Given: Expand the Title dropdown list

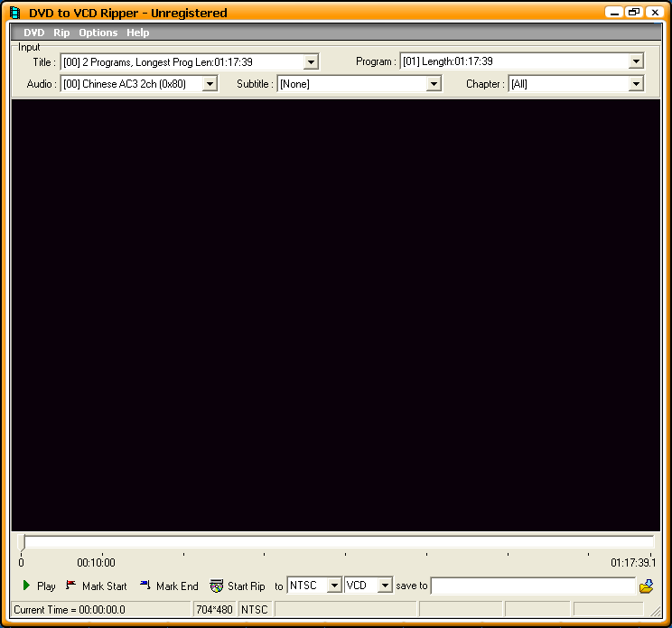Looking at the screenshot, I should tap(311, 62).
